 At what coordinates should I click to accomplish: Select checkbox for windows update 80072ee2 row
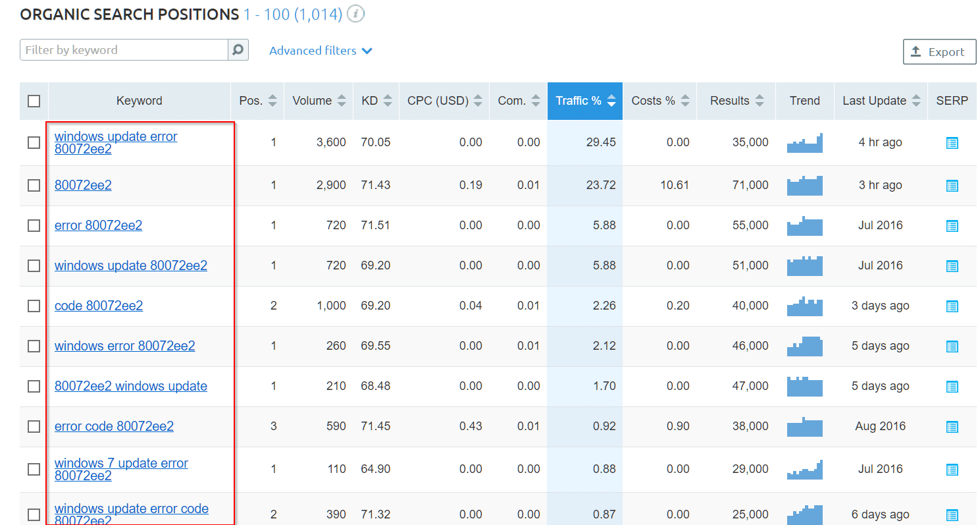click(34, 265)
